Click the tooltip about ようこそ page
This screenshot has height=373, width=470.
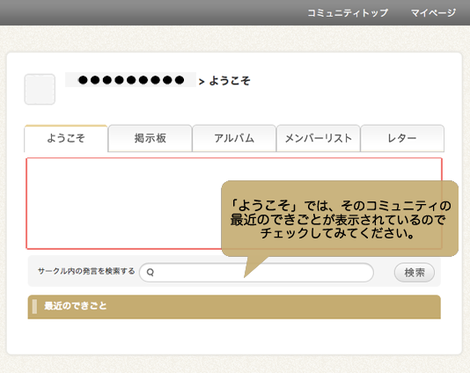[340, 219]
